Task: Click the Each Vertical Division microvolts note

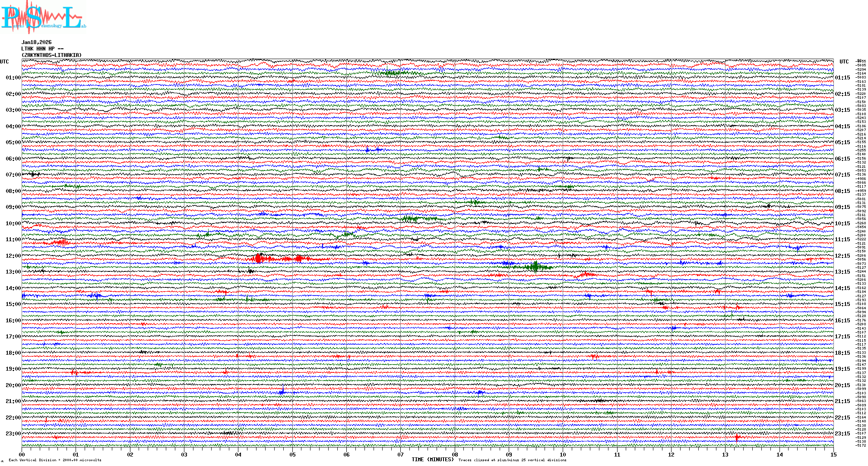Action: (55, 460)
